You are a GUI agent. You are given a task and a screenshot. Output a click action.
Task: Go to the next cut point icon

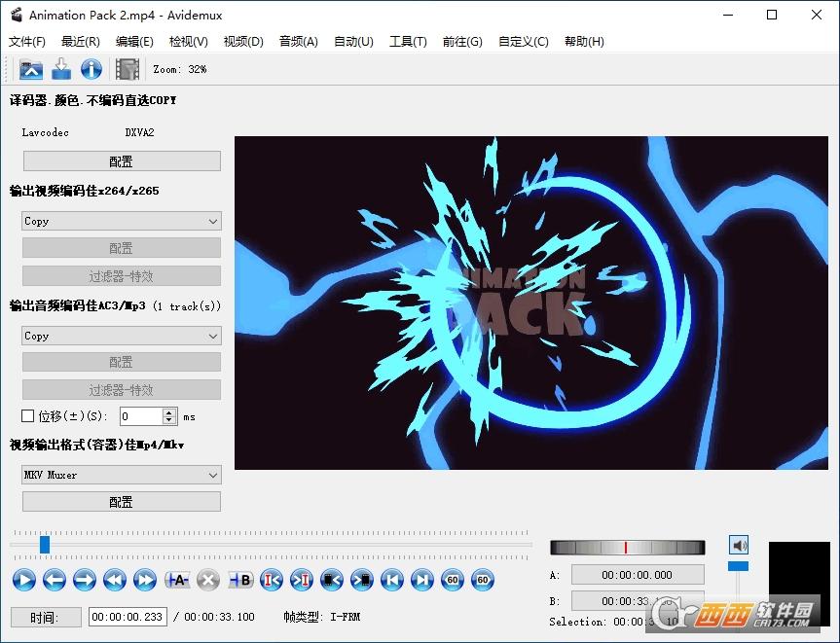tap(302, 580)
